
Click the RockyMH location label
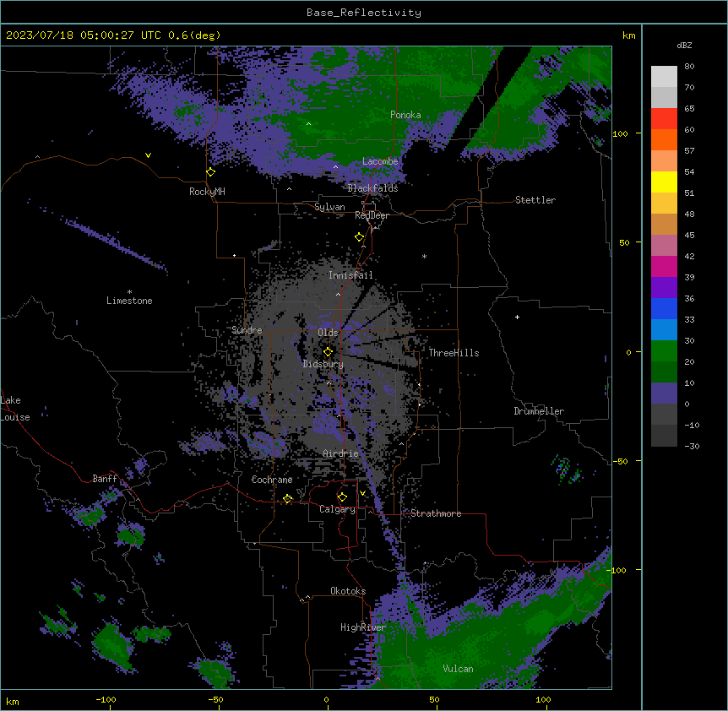tap(207, 192)
